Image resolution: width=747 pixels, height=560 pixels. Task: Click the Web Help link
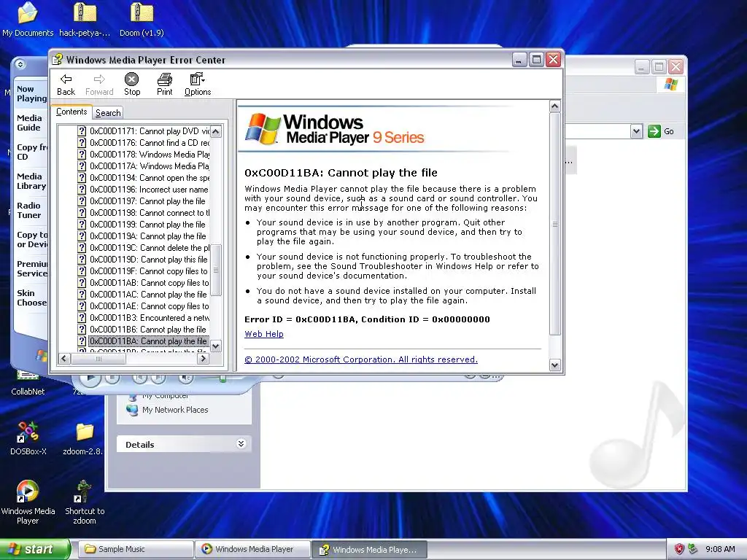[x=264, y=334]
